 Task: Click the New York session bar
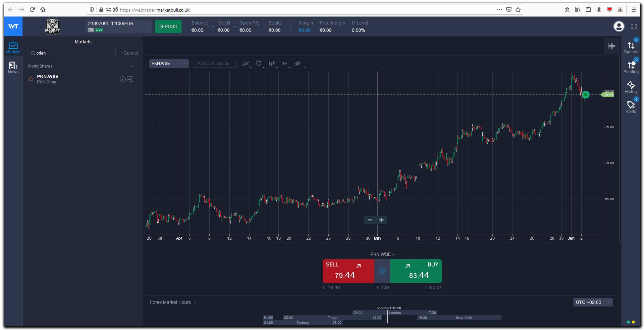tap(459, 318)
